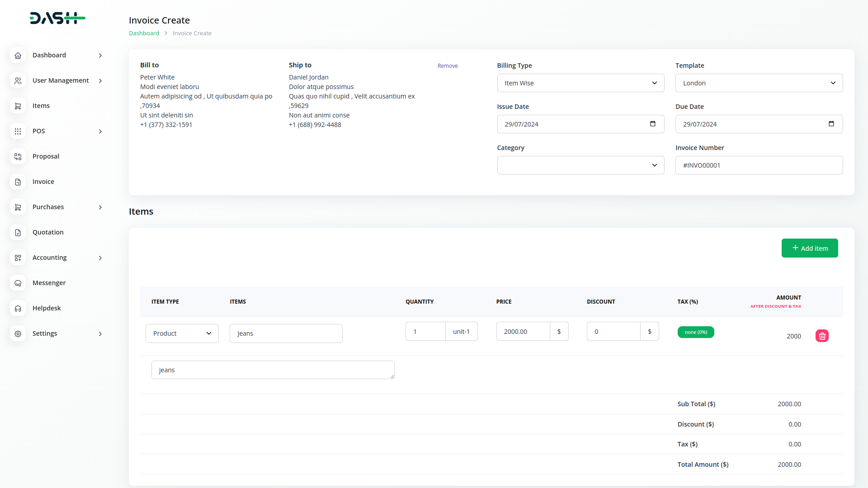Open the Issue Date calendar picker icon
The image size is (868, 488).
(652, 124)
